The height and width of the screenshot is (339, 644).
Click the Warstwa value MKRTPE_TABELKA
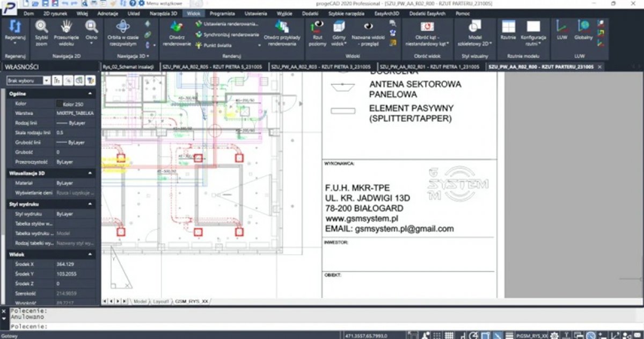tap(75, 113)
